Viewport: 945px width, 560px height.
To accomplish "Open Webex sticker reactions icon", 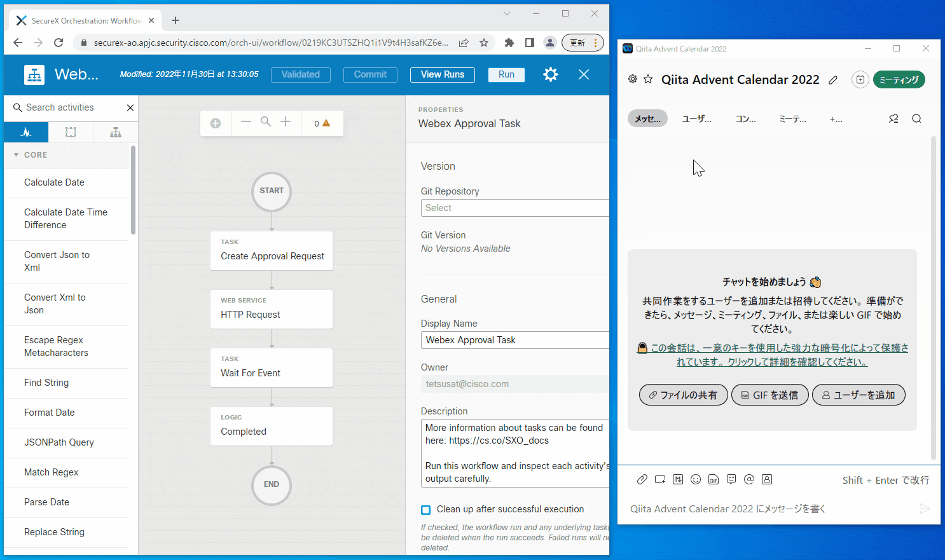I will [x=731, y=479].
